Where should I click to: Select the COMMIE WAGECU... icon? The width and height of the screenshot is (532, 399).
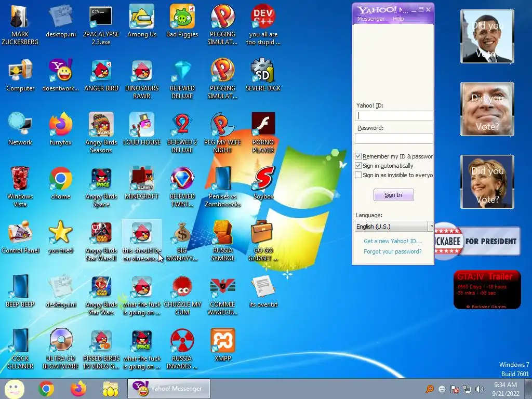[x=222, y=295]
